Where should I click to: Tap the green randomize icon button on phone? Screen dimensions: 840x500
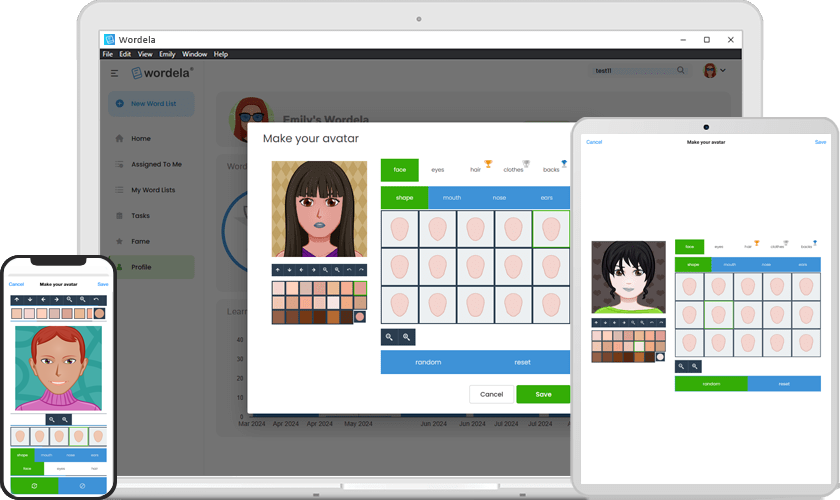pyautogui.click(x=34, y=486)
